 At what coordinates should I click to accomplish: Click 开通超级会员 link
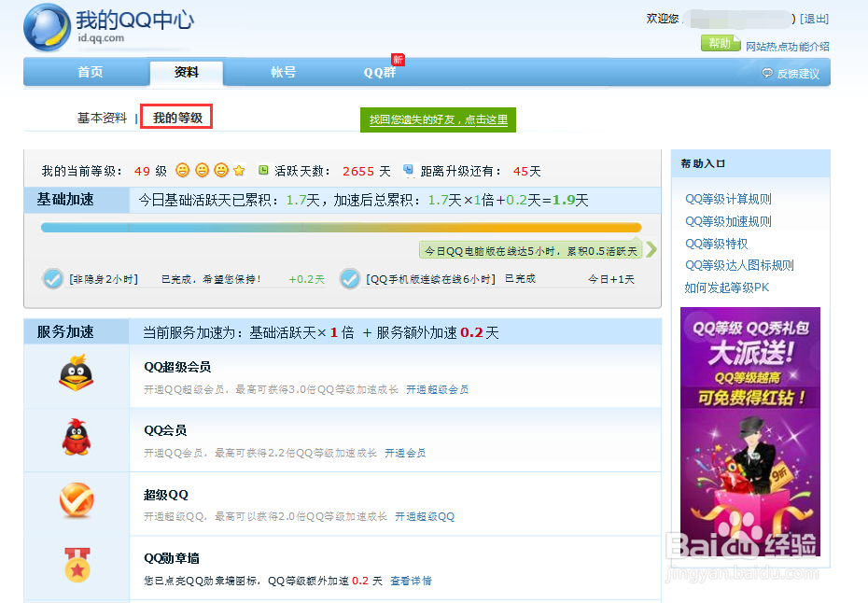click(438, 389)
